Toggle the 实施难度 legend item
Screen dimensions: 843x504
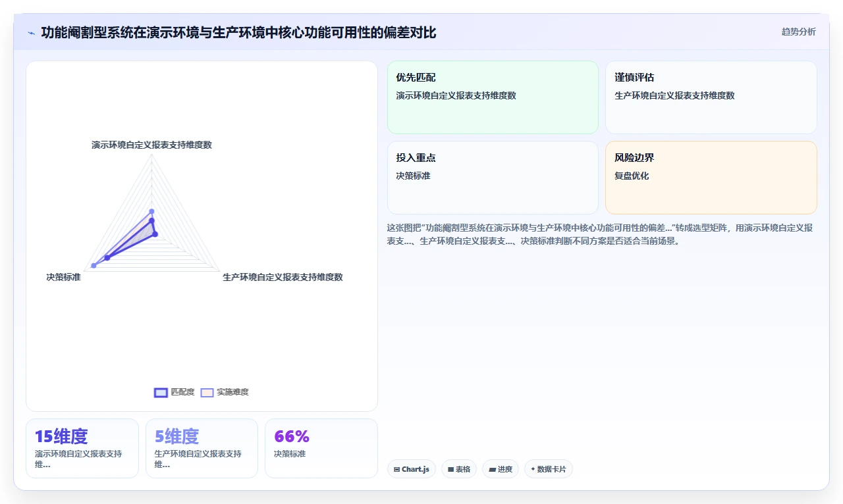coord(225,392)
